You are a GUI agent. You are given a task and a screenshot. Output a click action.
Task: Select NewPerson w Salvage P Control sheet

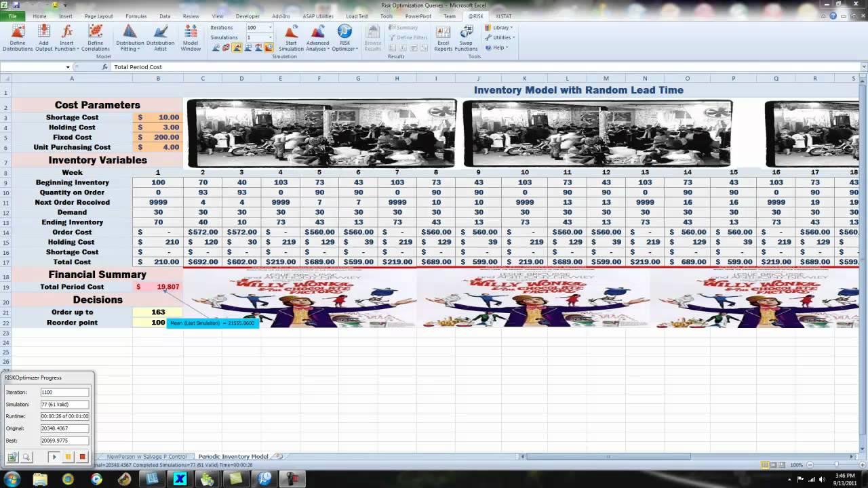click(x=146, y=457)
